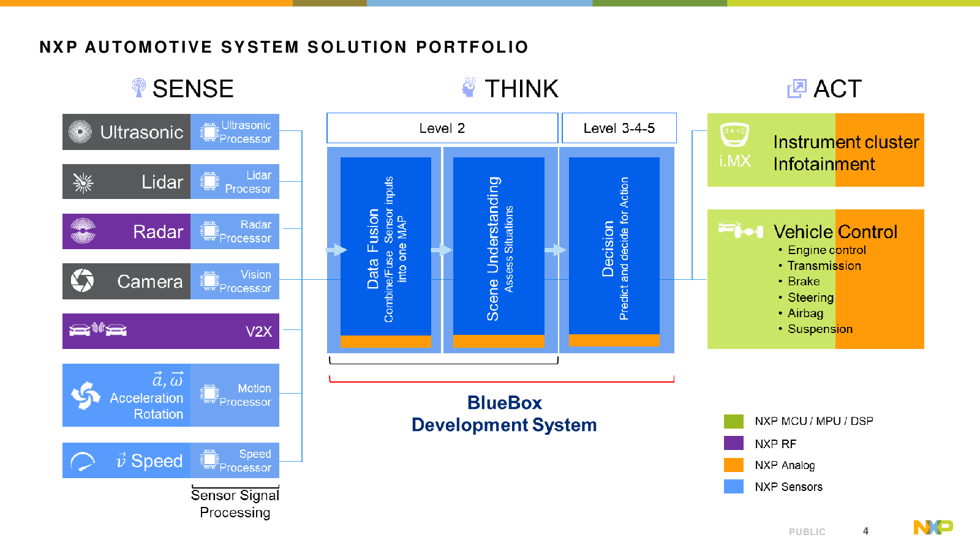Image resolution: width=980 pixels, height=551 pixels.
Task: Click the Engine control bullet
Action: click(x=826, y=250)
